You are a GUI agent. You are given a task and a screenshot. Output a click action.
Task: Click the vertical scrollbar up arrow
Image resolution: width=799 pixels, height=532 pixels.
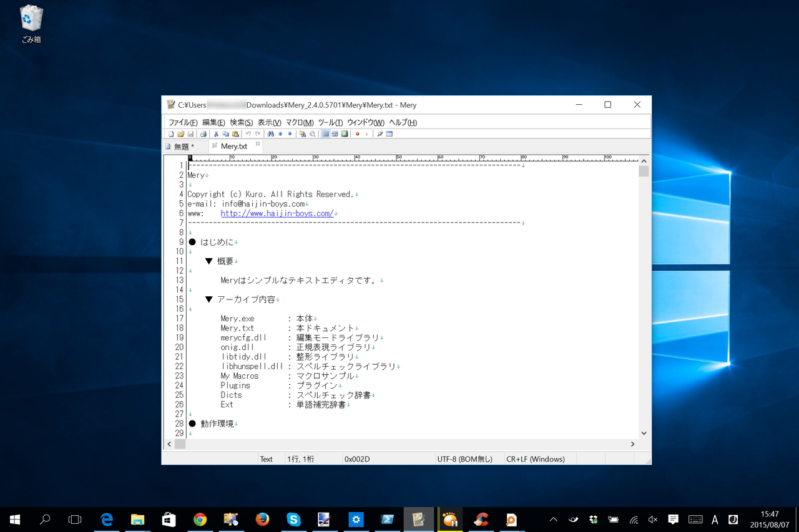(x=644, y=160)
